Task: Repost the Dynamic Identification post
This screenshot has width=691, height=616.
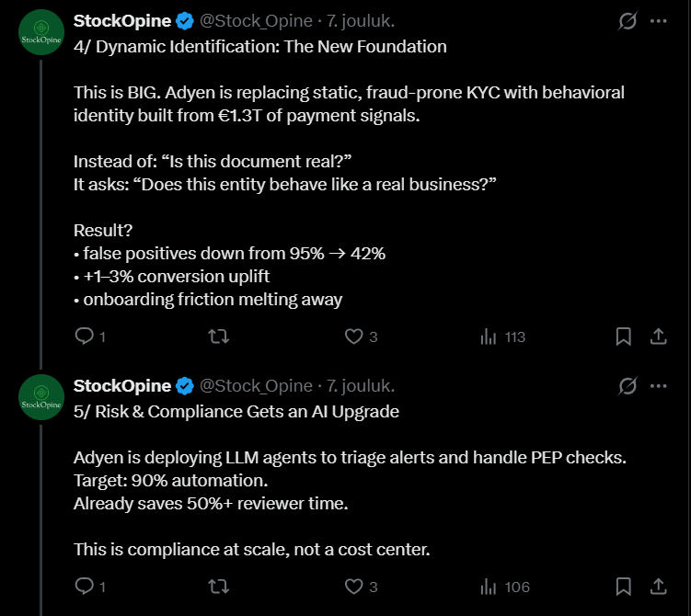Action: [219, 337]
